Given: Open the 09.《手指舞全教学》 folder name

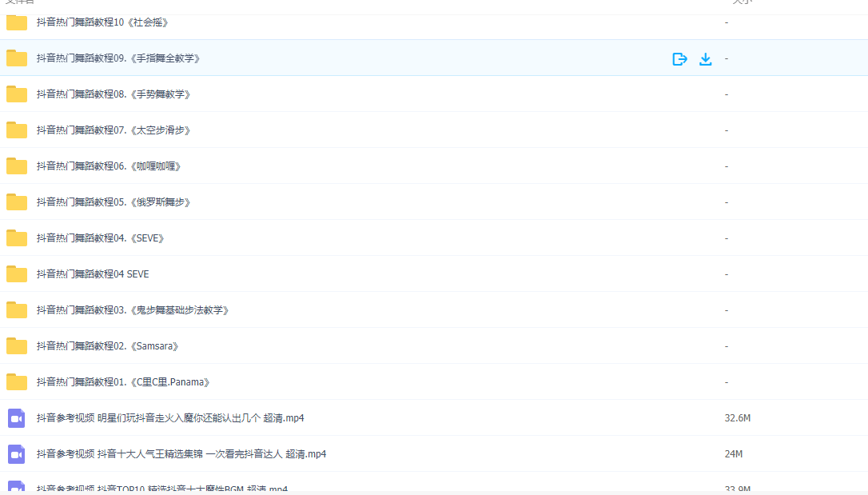Looking at the screenshot, I should tap(118, 58).
